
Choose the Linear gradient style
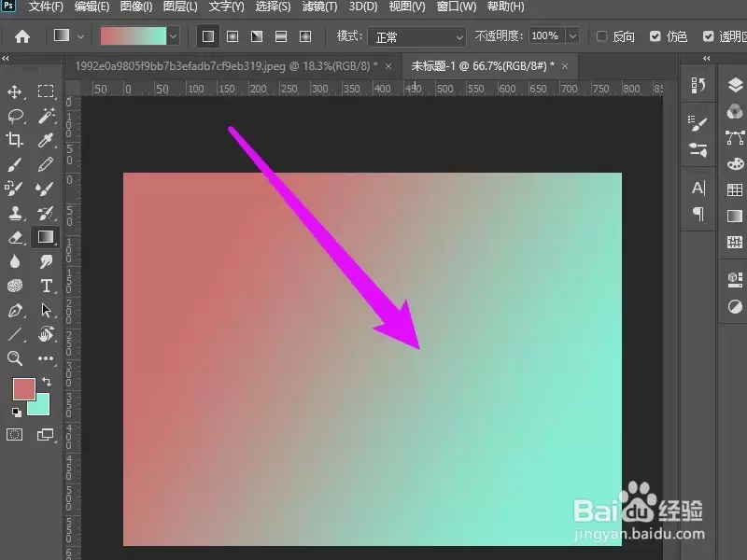pos(208,36)
